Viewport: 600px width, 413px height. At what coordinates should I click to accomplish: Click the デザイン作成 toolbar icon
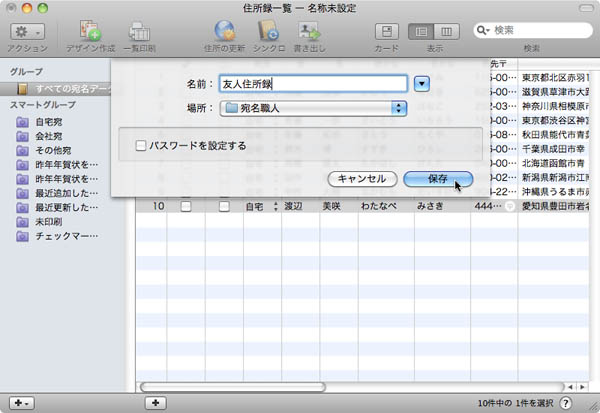pos(89,30)
